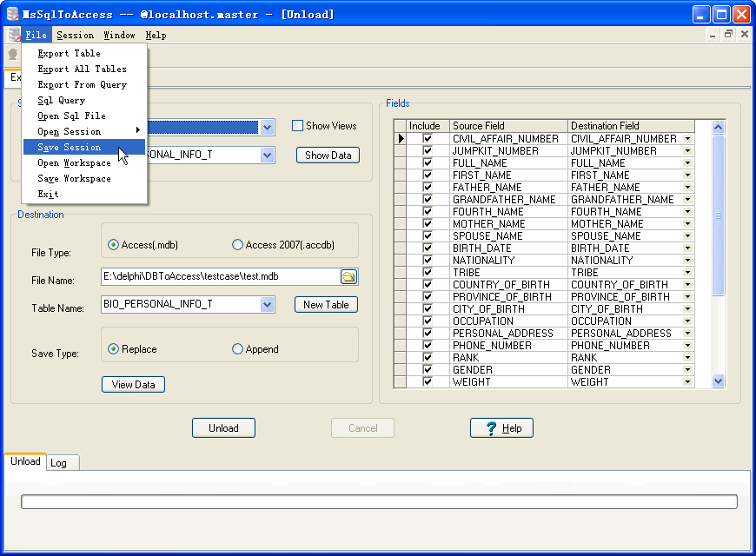
Task: Switch to the bottom Unload tab
Action: click(25, 461)
